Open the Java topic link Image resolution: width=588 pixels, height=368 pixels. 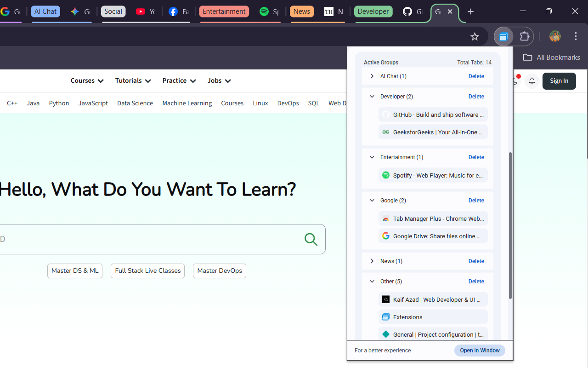click(33, 103)
